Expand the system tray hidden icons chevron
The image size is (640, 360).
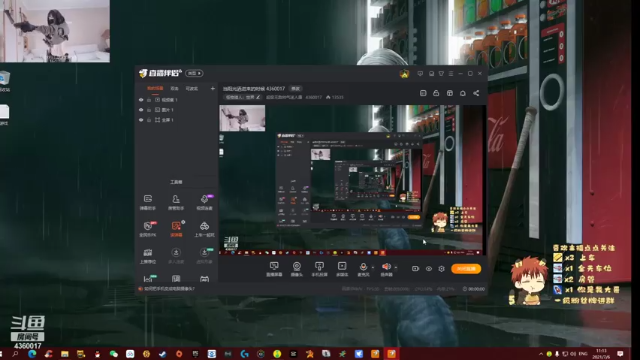(541, 354)
